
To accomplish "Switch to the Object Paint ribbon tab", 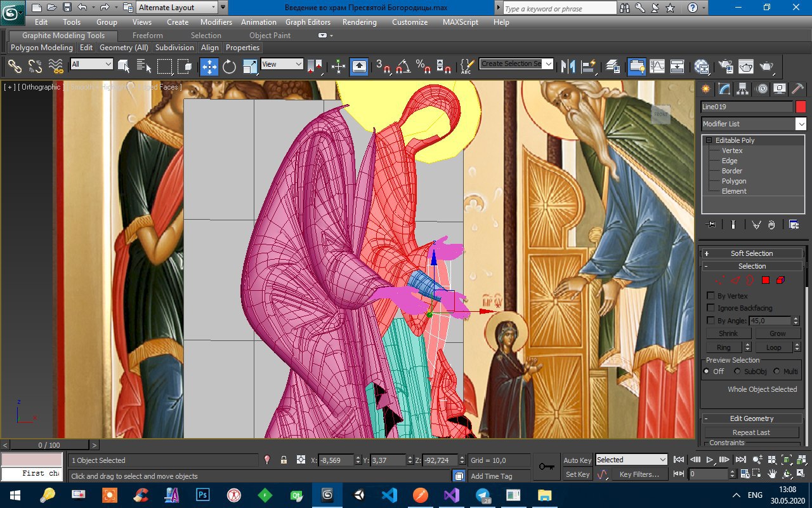I will coord(270,36).
